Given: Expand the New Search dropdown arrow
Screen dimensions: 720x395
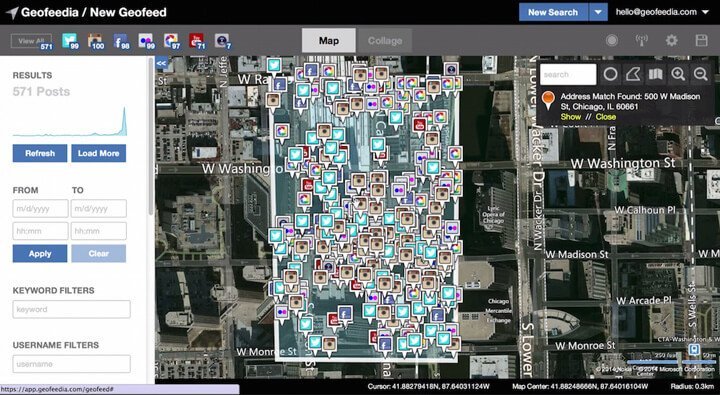Looking at the screenshot, I should tap(598, 12).
